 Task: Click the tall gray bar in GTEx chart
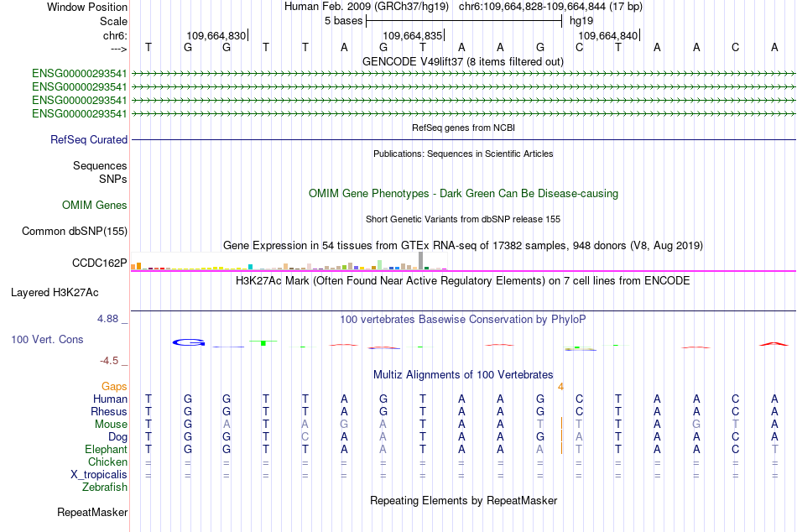tap(421, 260)
